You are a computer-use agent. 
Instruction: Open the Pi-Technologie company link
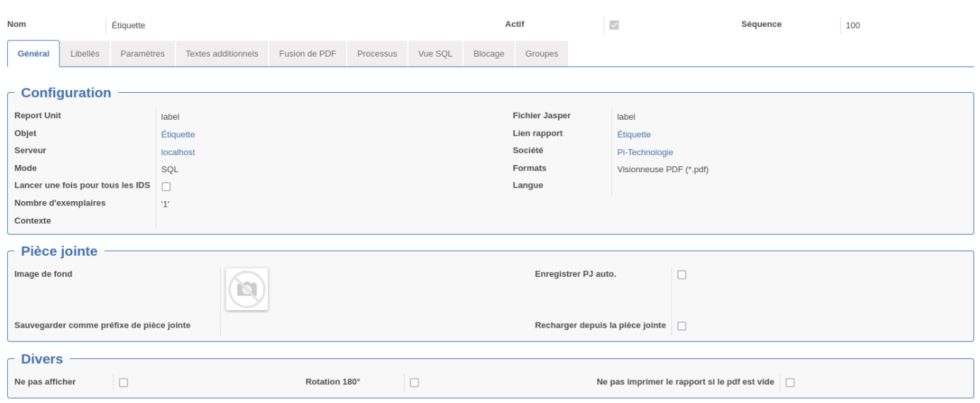pyautogui.click(x=645, y=152)
